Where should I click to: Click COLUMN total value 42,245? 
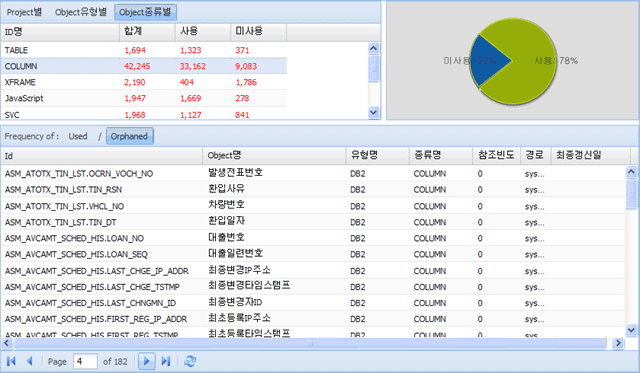(137, 66)
